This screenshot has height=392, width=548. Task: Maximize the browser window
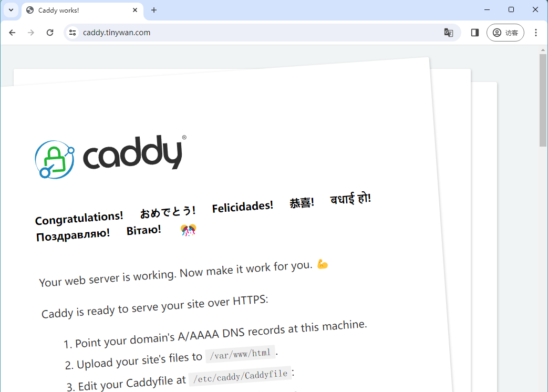pyautogui.click(x=511, y=10)
